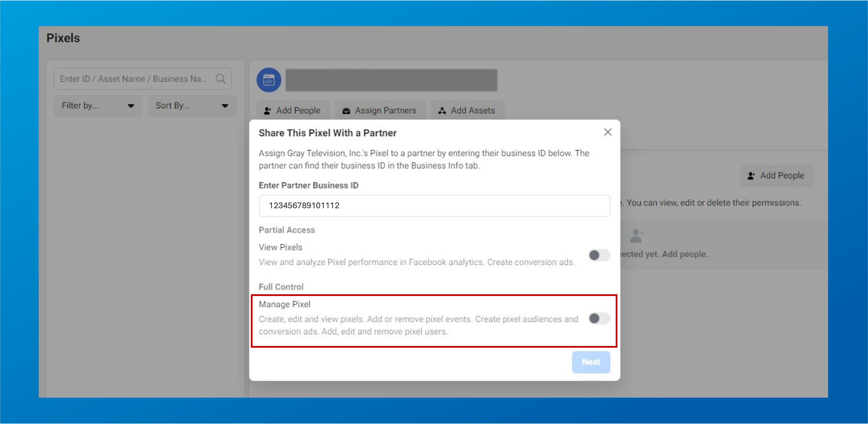Click the search magnifier icon
Viewport: 868px width, 424px height.
coord(221,79)
